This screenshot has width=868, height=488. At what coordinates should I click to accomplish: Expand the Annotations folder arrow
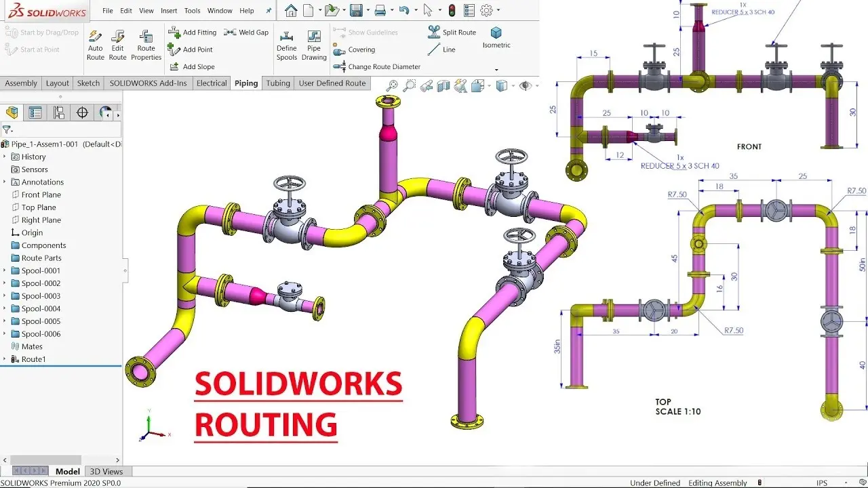tap(5, 182)
